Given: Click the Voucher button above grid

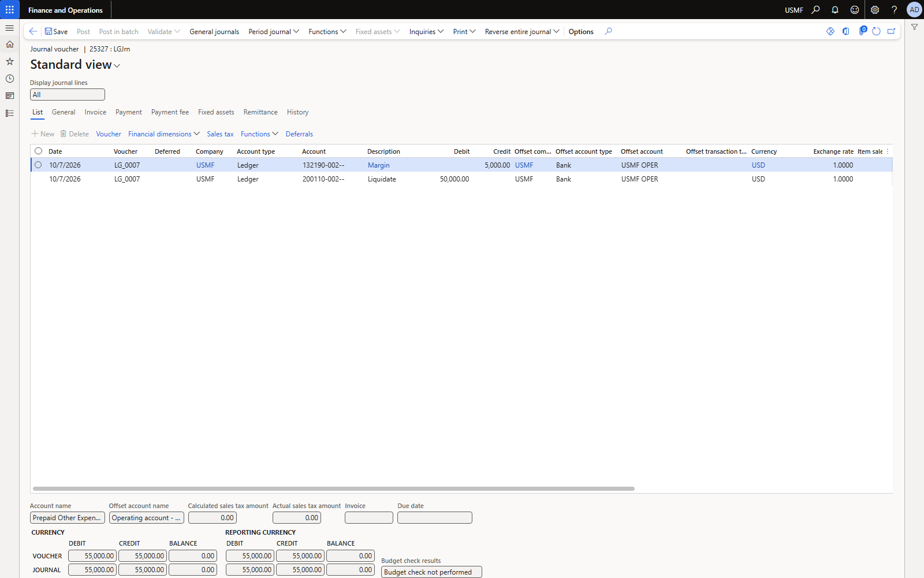Looking at the screenshot, I should tap(109, 134).
